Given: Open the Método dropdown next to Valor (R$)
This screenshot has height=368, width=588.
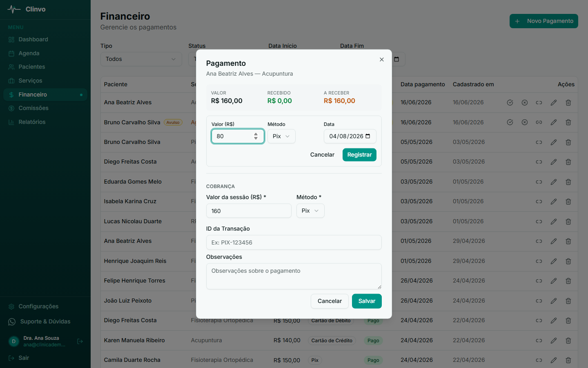Looking at the screenshot, I should (x=281, y=136).
